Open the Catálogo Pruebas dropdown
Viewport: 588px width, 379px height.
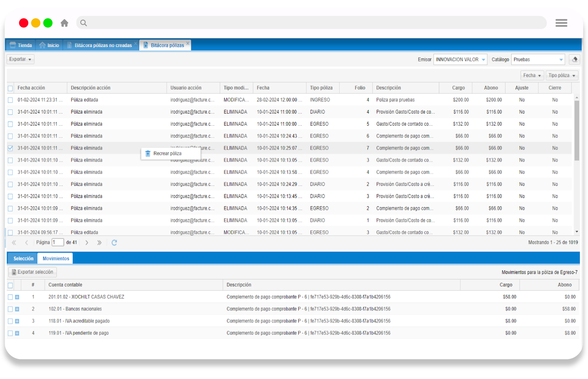tap(561, 60)
